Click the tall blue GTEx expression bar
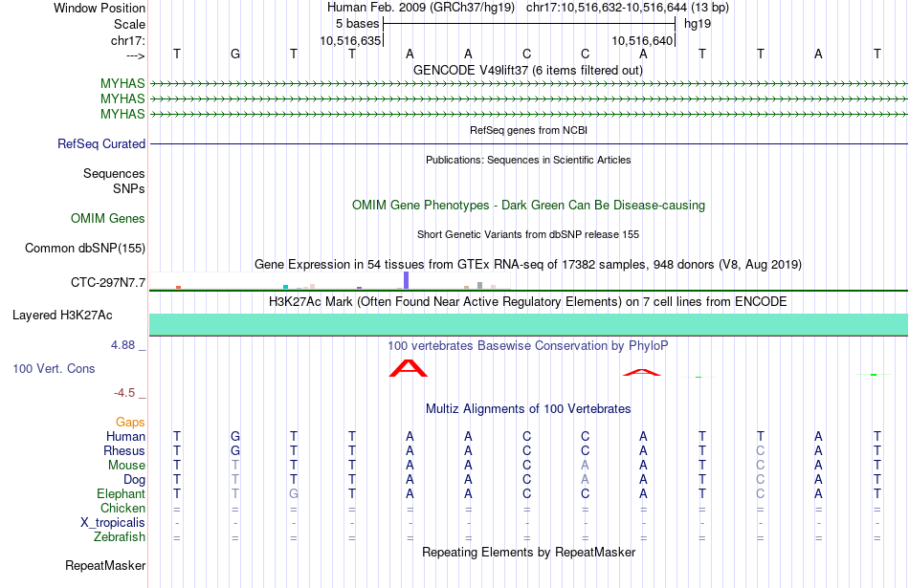 (x=407, y=280)
